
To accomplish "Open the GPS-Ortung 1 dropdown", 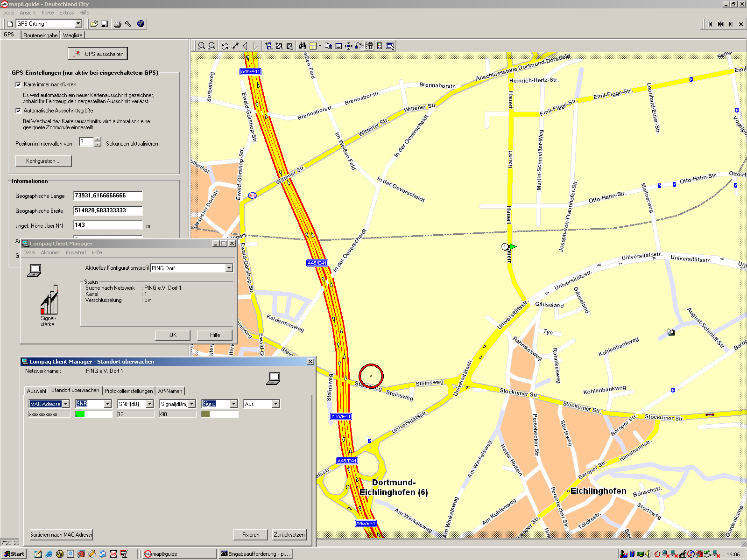I will [78, 24].
